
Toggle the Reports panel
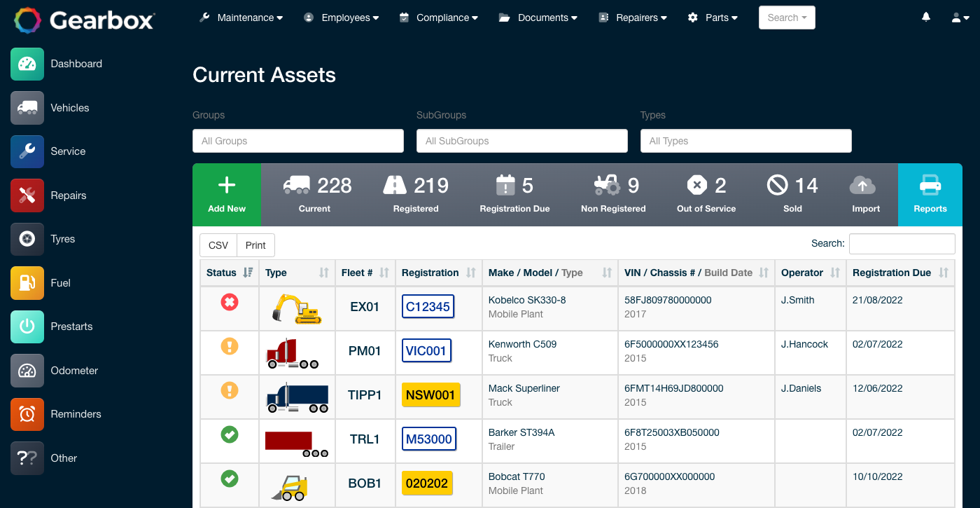[x=930, y=195]
